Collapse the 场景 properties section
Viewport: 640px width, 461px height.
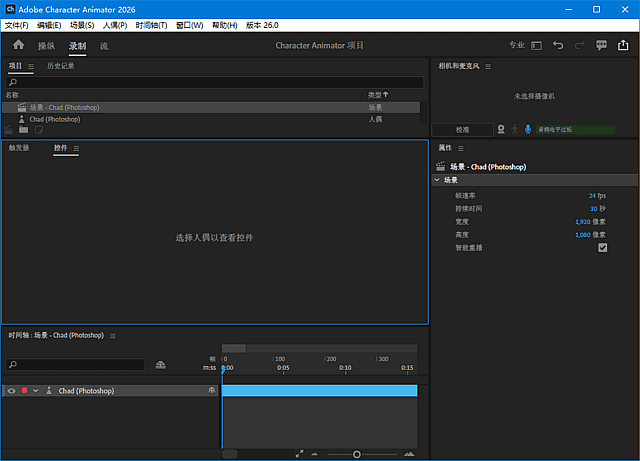click(437, 180)
